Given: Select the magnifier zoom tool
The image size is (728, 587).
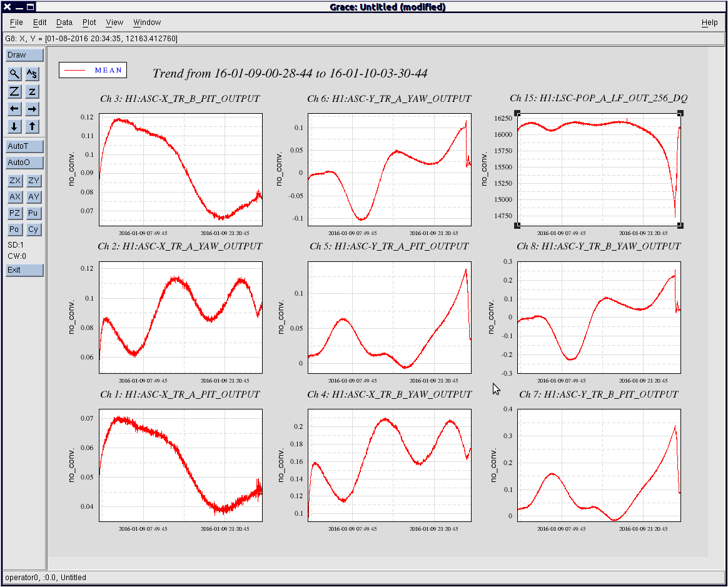Looking at the screenshot, I should pos(14,74).
